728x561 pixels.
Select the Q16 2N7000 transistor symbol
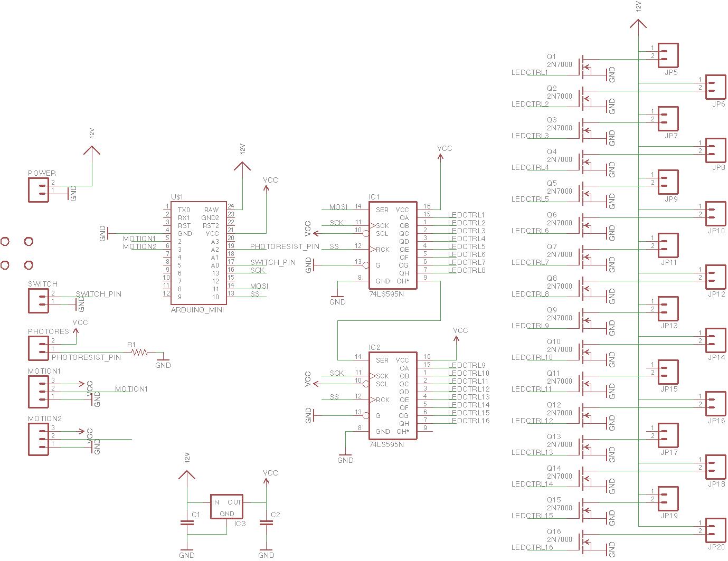coord(585,542)
